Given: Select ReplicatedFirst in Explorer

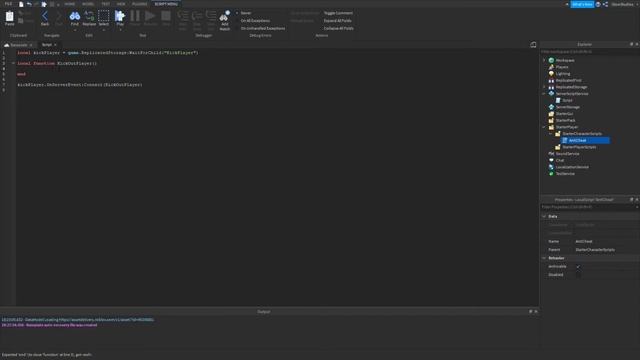Looking at the screenshot, I should pos(569,80).
